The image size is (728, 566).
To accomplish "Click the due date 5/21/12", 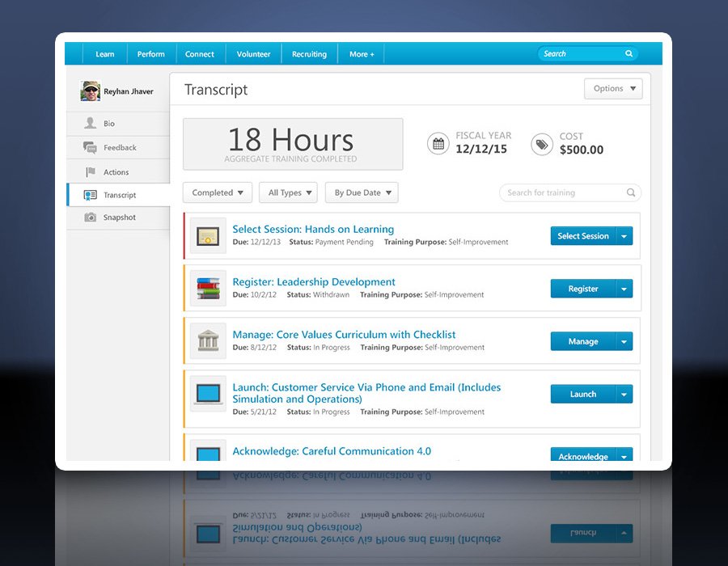I will [263, 412].
